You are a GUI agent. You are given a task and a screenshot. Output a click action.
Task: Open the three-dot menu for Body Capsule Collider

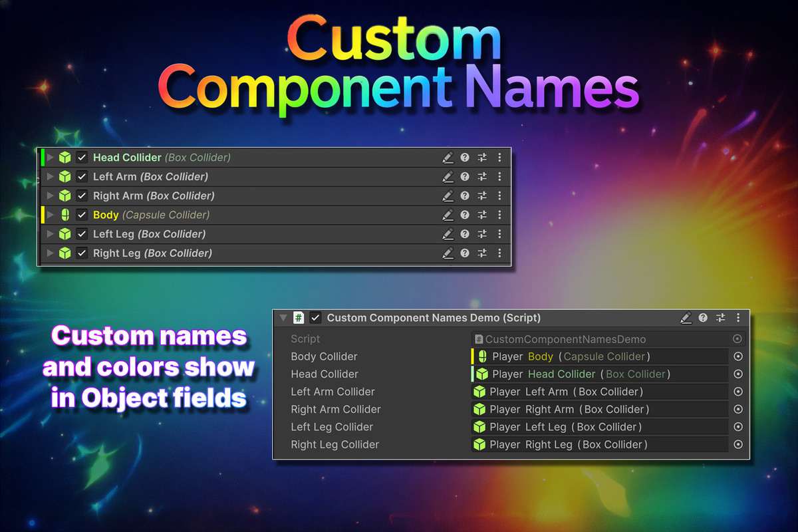click(x=499, y=215)
